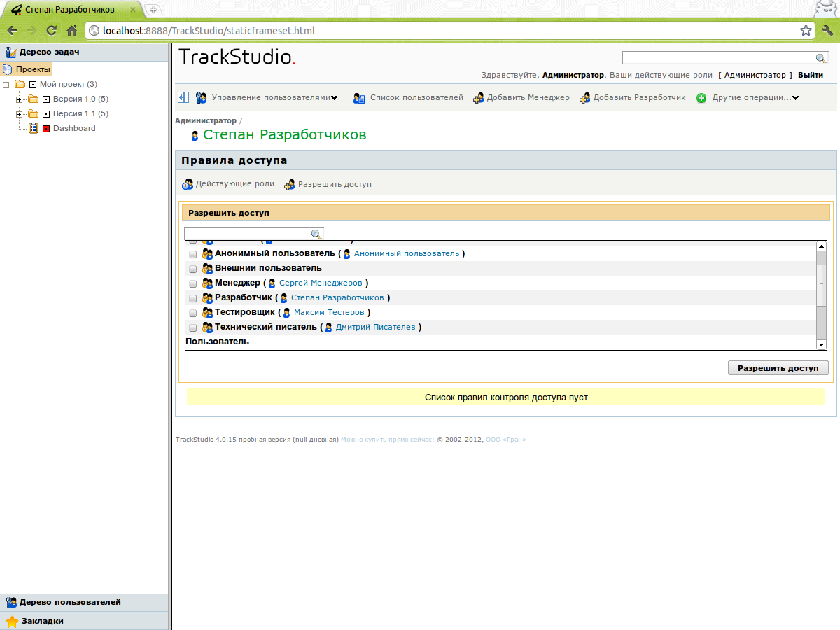Reload the page with the refresh icon
Screen dimensions: 840x630
(x=51, y=31)
